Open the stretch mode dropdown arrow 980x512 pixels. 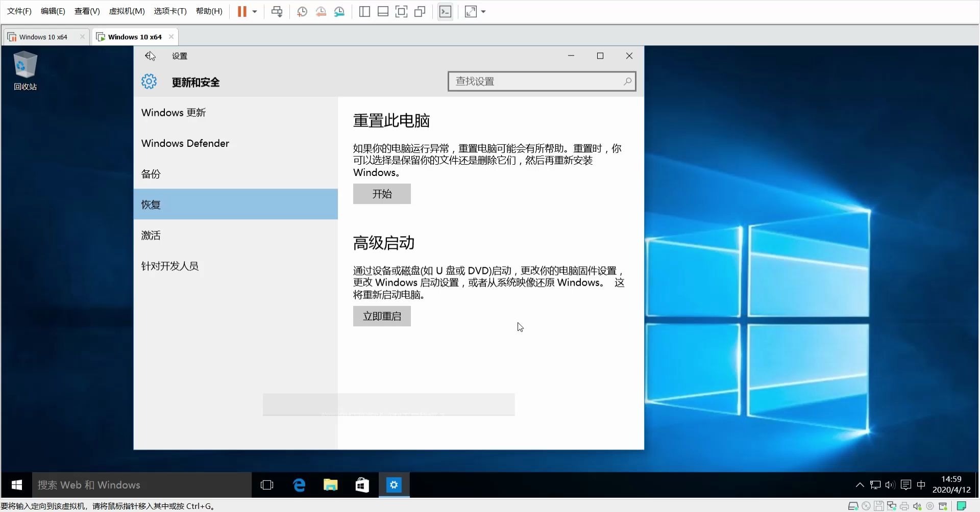click(483, 11)
